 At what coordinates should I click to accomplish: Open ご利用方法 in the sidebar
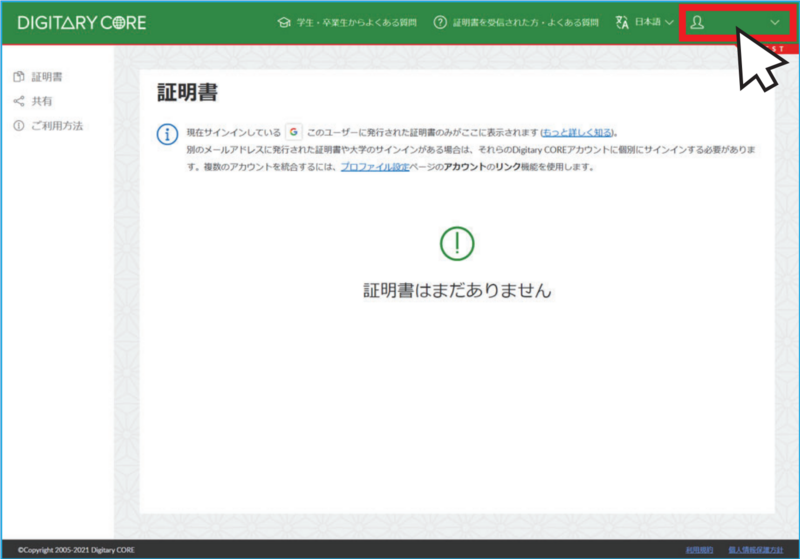coord(56,126)
